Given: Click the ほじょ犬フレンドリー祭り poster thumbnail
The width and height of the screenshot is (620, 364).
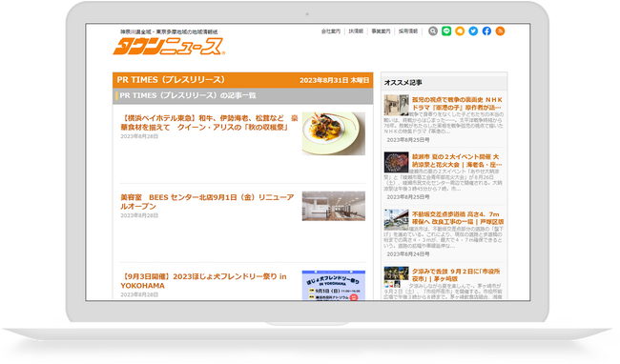Looking at the screenshot, I should [334, 286].
